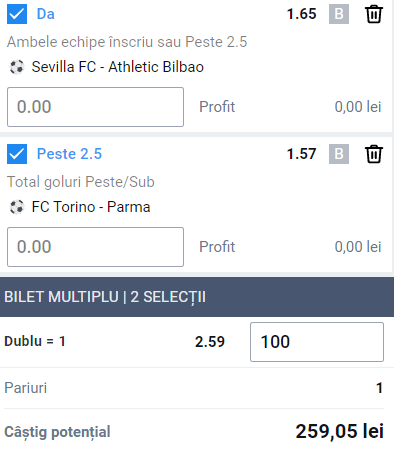Click the B banker icon beside odds 1.57
394x454 pixels.
click(339, 154)
